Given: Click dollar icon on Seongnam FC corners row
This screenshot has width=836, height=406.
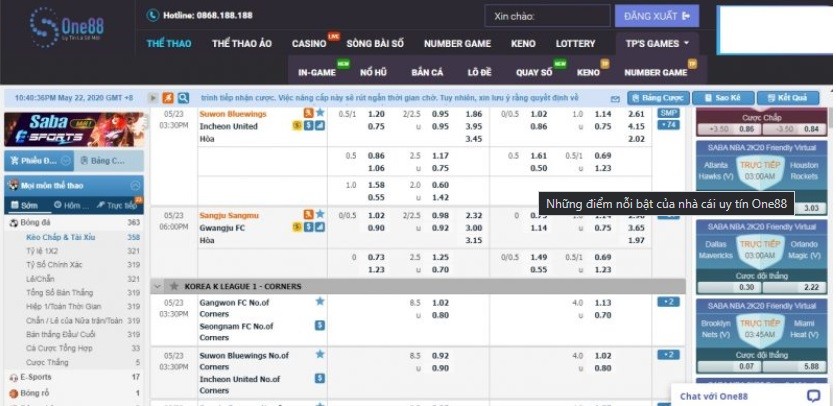Looking at the screenshot, I should tap(319, 325).
